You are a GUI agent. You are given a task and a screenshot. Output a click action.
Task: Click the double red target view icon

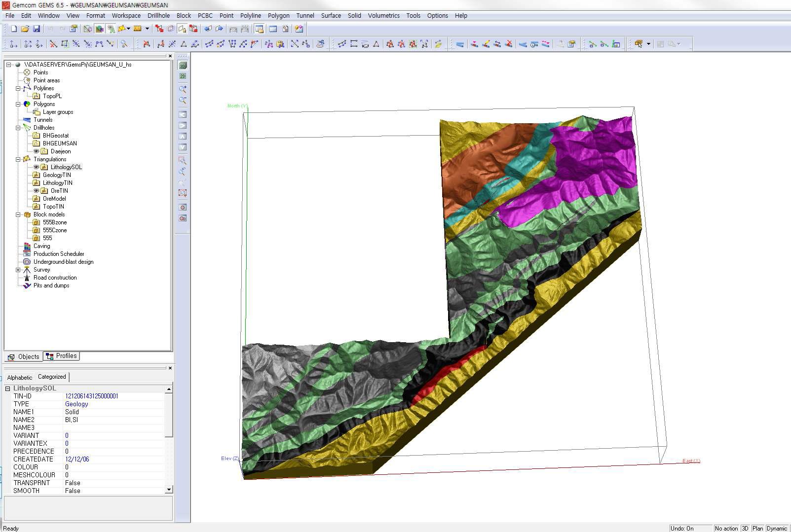coord(183,218)
